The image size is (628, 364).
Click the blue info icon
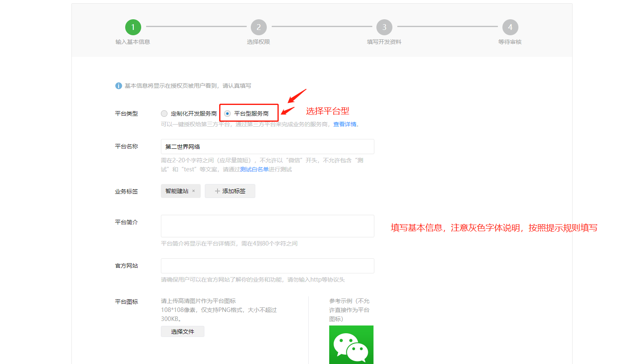(x=119, y=86)
